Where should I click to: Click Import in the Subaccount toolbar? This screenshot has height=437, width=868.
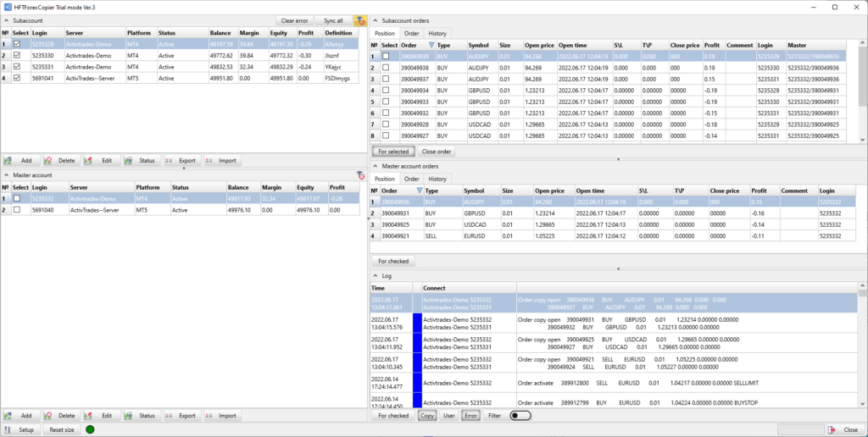[221, 160]
